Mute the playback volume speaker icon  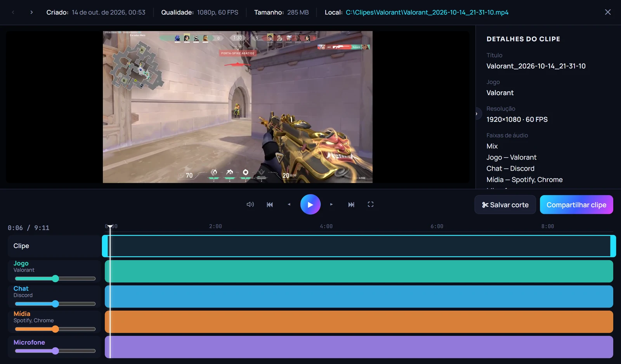(250, 205)
